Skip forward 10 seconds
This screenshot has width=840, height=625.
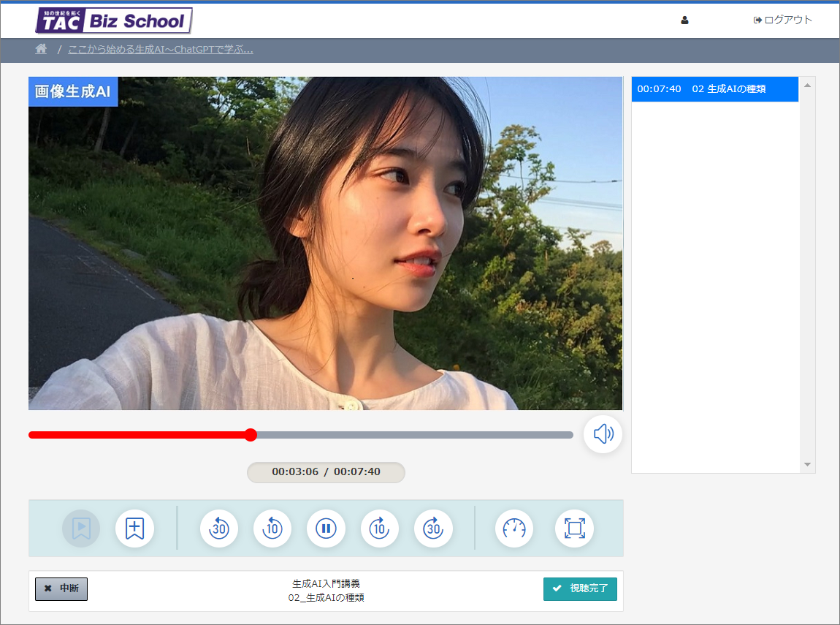point(380,529)
